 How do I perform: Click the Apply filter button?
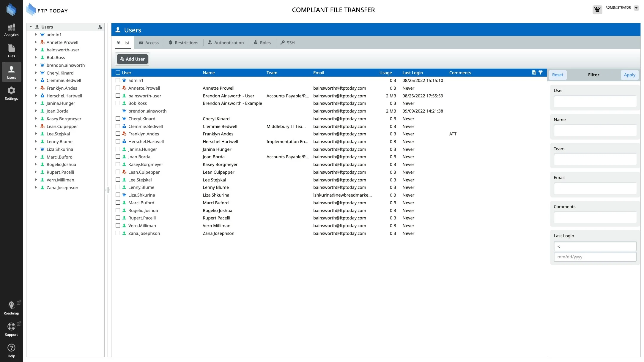[629, 75]
